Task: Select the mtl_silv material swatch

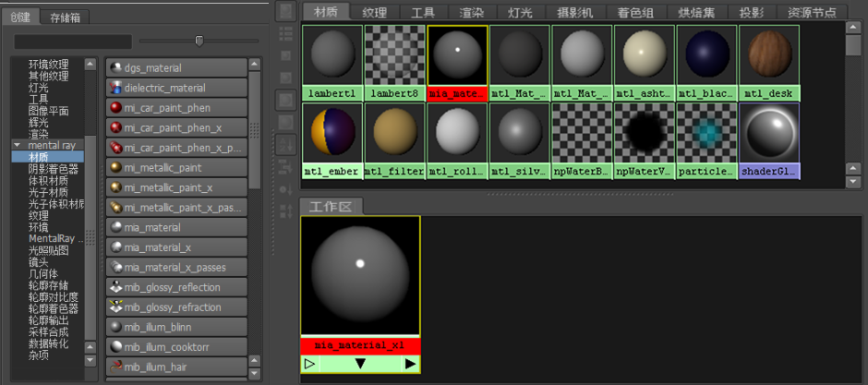Action: (x=520, y=140)
